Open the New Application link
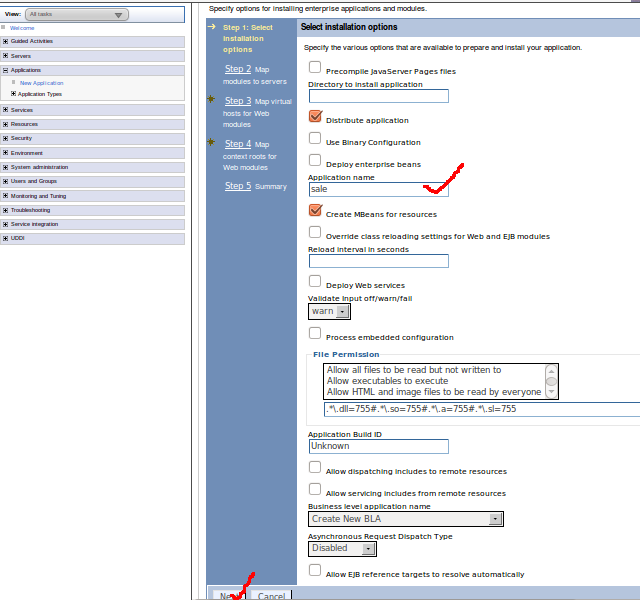This screenshot has height=600, width=640. 42,83
